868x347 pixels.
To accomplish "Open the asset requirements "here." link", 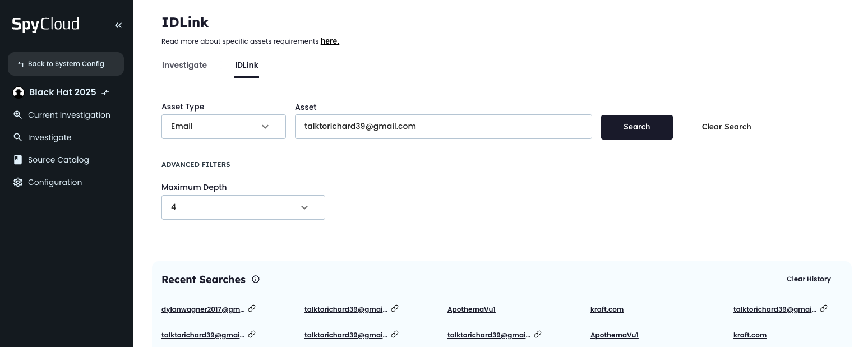I will 330,41.
